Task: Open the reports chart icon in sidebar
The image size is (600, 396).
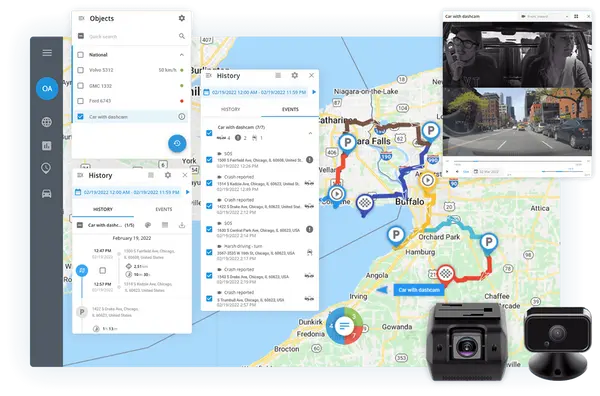Action: click(x=47, y=145)
